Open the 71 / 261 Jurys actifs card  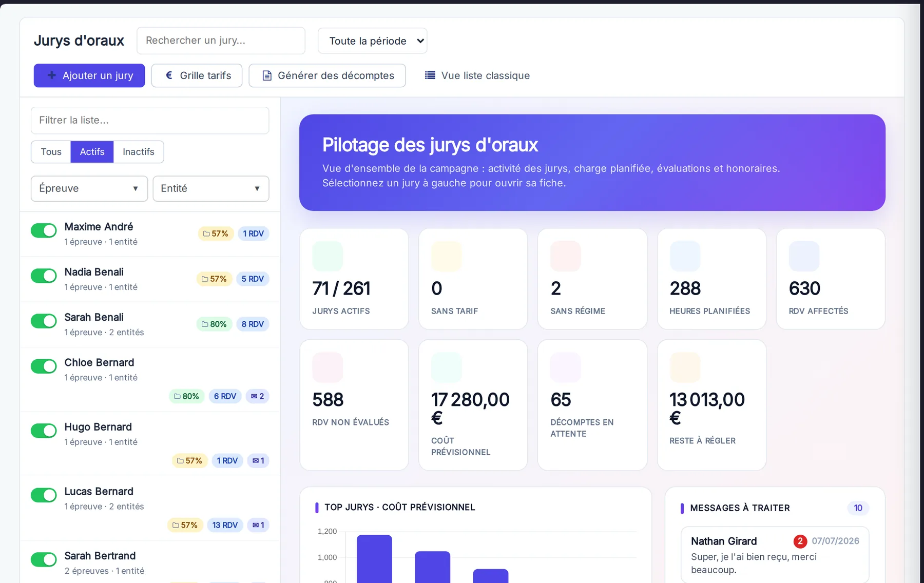[354, 279]
